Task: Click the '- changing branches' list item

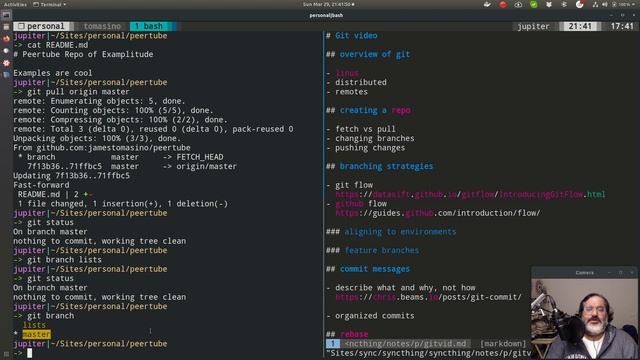Action: (x=370, y=138)
